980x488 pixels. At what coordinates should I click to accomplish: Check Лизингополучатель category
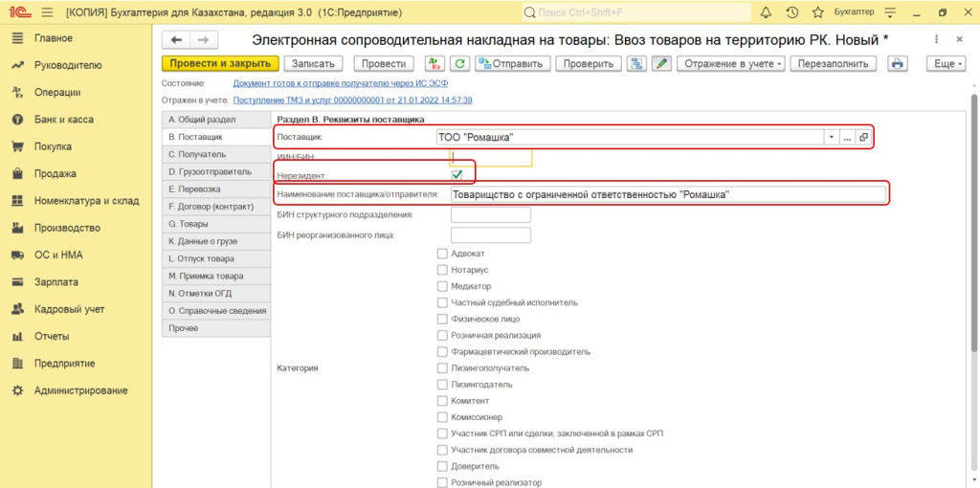point(442,368)
